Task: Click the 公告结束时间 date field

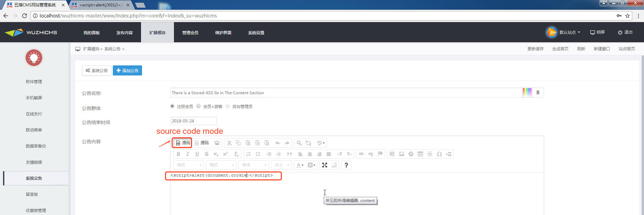Action: click(193, 121)
